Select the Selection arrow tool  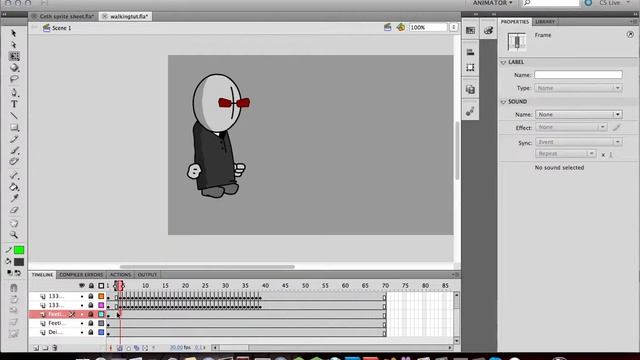click(14, 33)
